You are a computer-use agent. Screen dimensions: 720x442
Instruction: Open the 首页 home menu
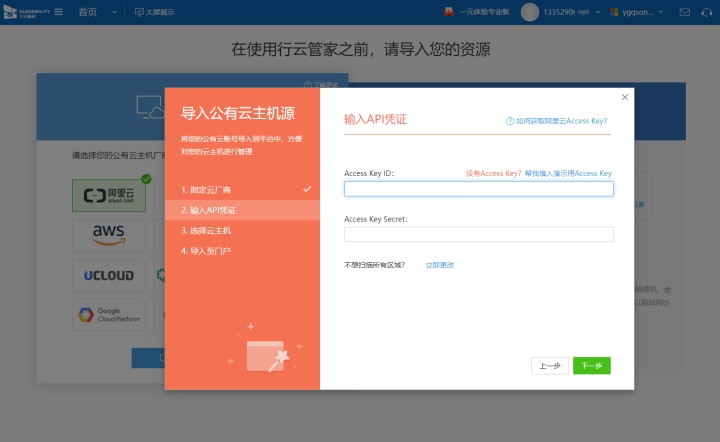coord(88,12)
